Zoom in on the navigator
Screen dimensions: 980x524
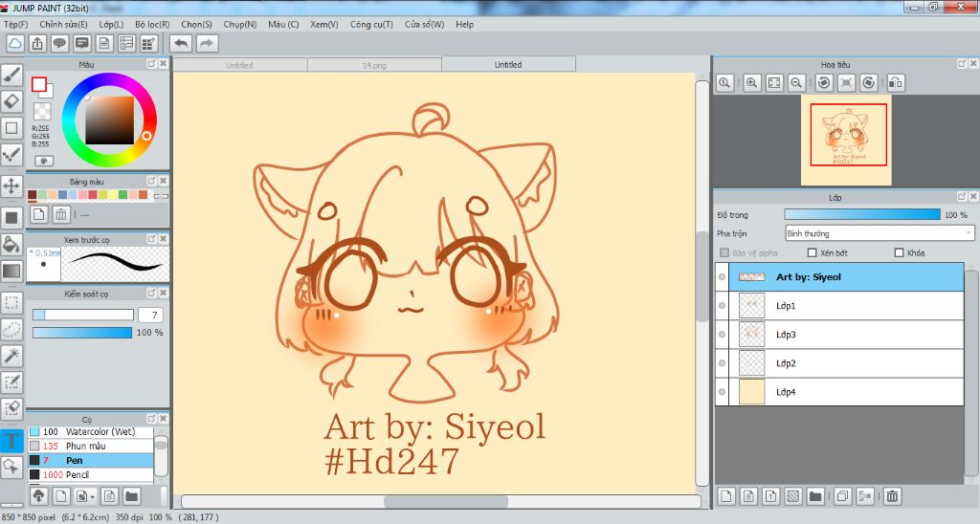pos(752,82)
